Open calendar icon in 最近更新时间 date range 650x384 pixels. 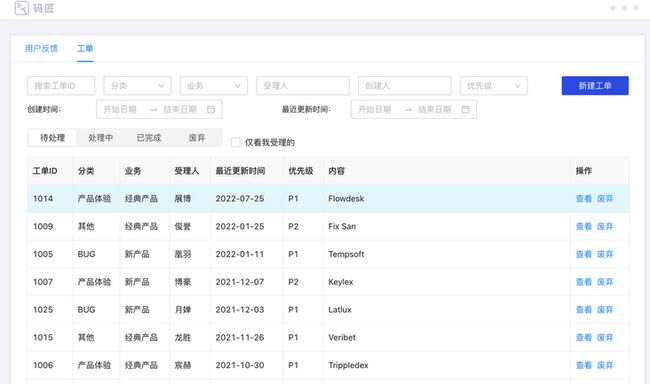[466, 109]
